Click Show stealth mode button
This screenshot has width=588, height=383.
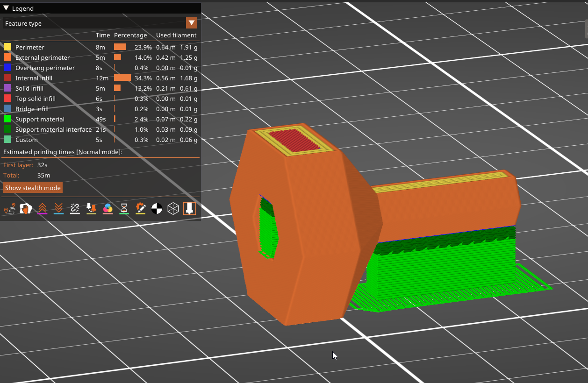tap(33, 188)
